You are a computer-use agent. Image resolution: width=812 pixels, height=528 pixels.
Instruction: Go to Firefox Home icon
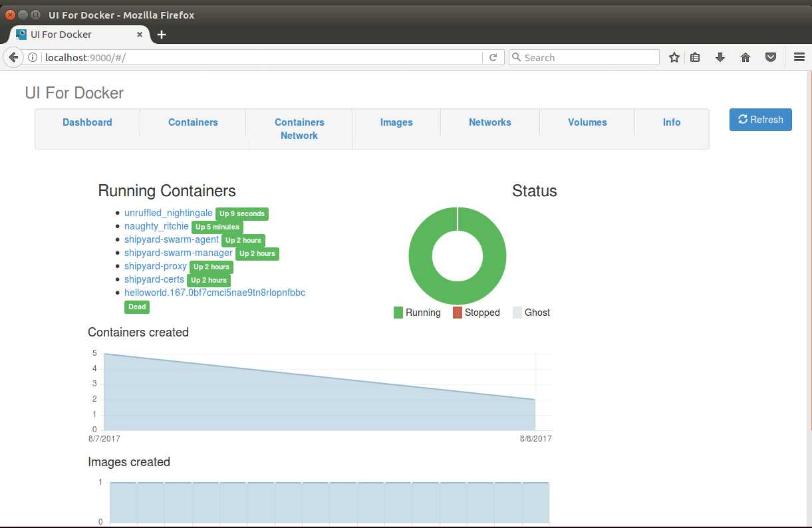point(745,57)
